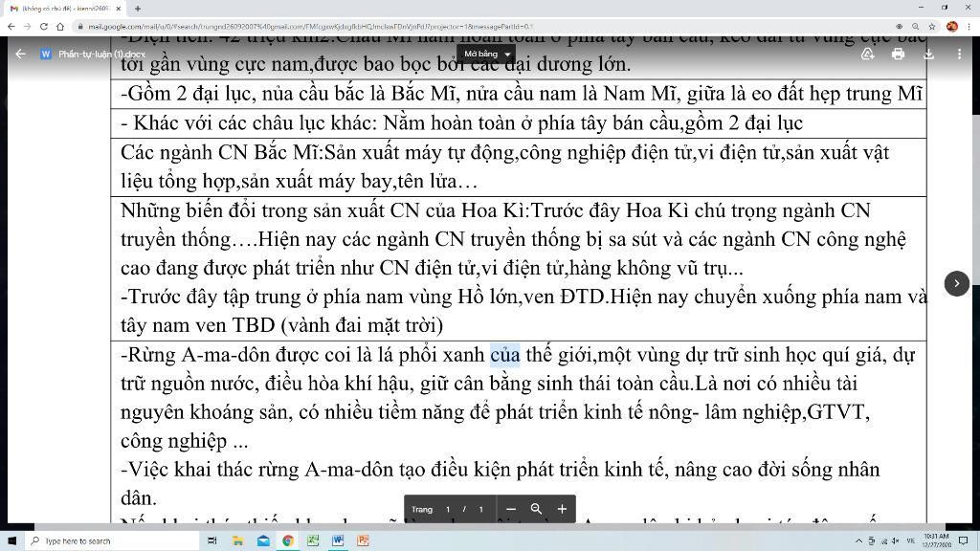This screenshot has width=980, height=551.
Task: Go to the next attachment with the arrow
Action: pos(956,283)
